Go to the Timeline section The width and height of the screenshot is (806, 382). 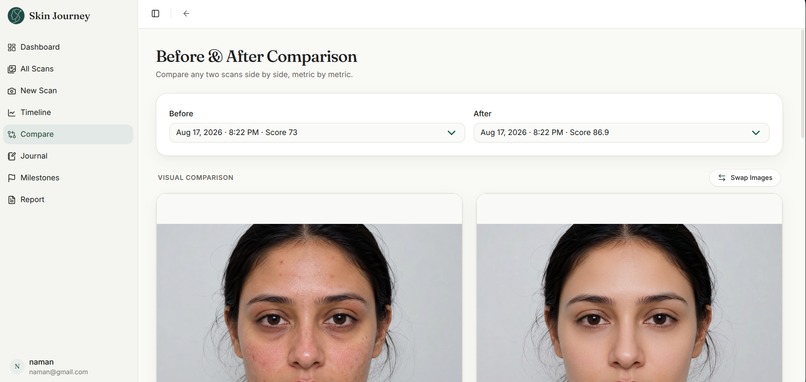tap(68, 113)
